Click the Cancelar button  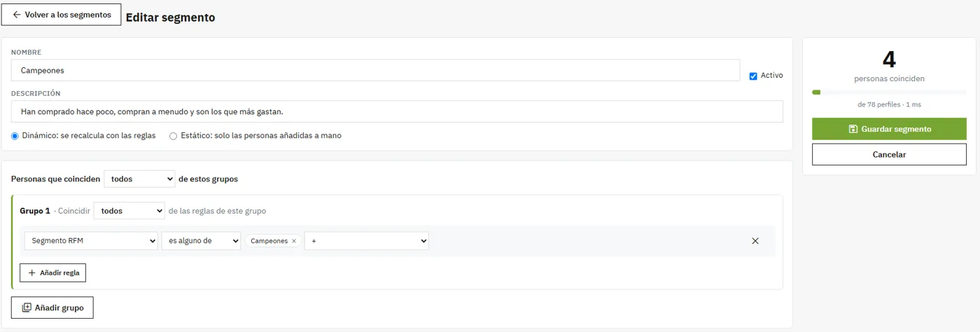pyautogui.click(x=889, y=155)
